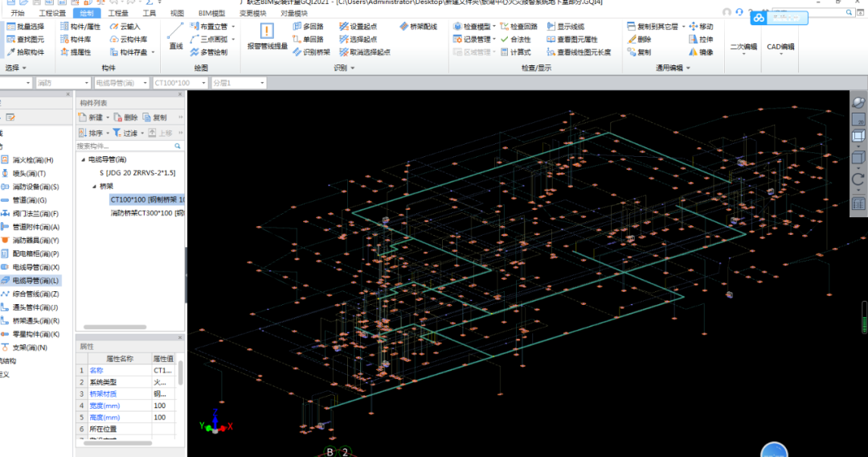The height and width of the screenshot is (457, 868).
Task: Expand the CAD编辑 menu
Action: pos(780,49)
